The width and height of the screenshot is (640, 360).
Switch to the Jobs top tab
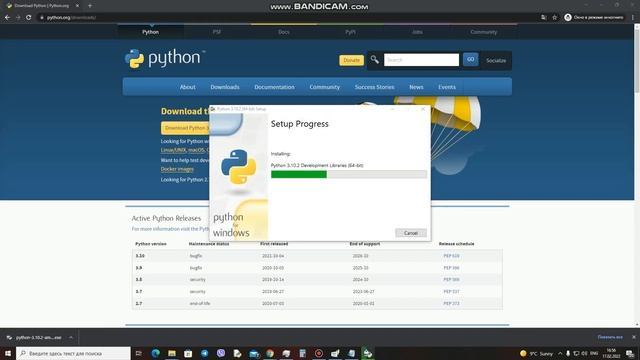click(x=417, y=32)
